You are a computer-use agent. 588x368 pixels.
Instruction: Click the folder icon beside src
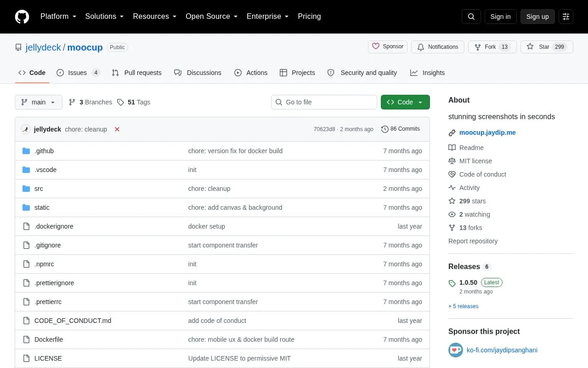click(x=26, y=189)
